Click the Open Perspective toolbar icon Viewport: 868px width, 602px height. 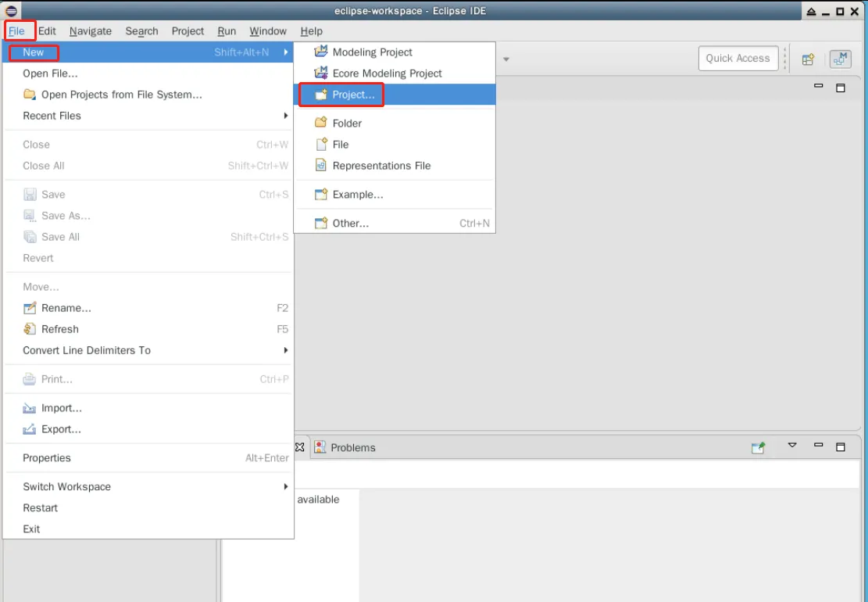tap(808, 59)
